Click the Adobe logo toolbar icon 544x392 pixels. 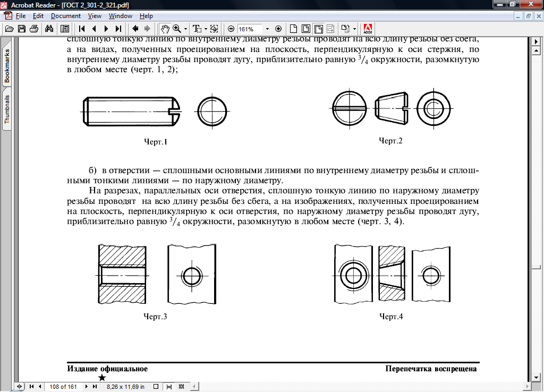tap(368, 29)
